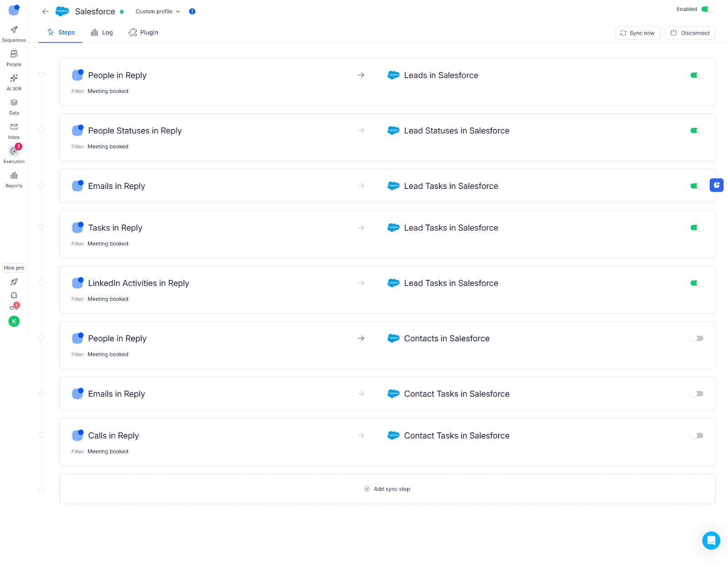Enable the Contacts in Salesforce sync step
The width and height of the screenshot is (728, 580).
[x=696, y=339]
